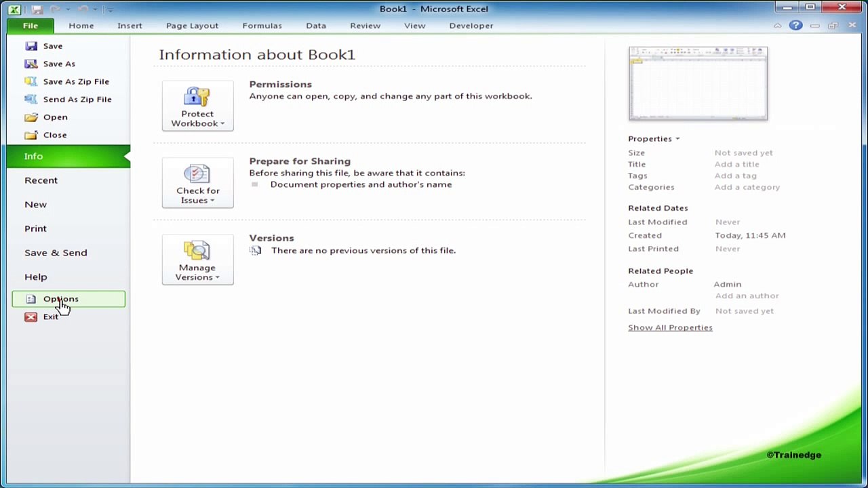Open the Review ribbon tab
Image resolution: width=868 pixels, height=488 pixels.
(x=365, y=26)
